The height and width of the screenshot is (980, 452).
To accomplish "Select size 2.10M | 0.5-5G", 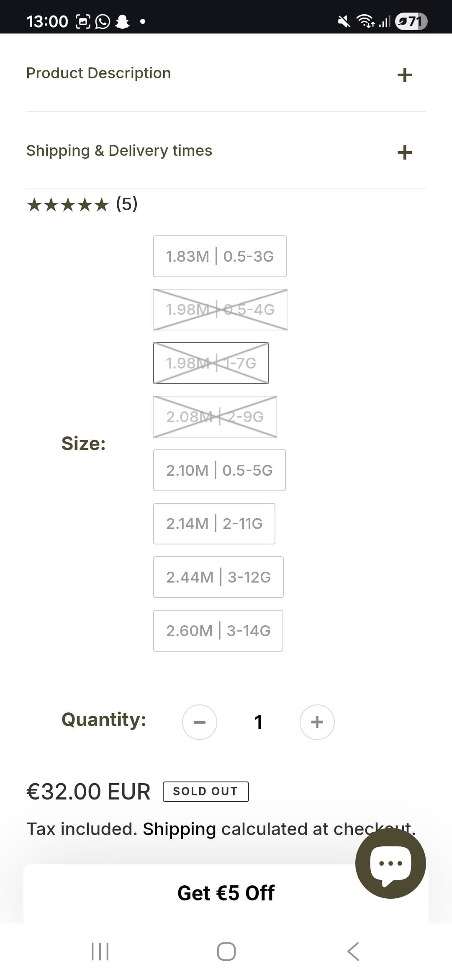I will (x=219, y=470).
